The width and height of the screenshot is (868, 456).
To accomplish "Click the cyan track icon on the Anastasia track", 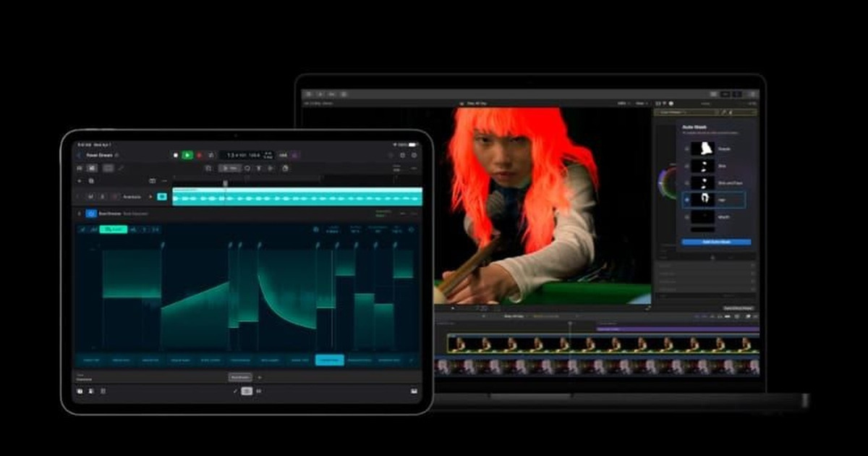I will point(162,196).
